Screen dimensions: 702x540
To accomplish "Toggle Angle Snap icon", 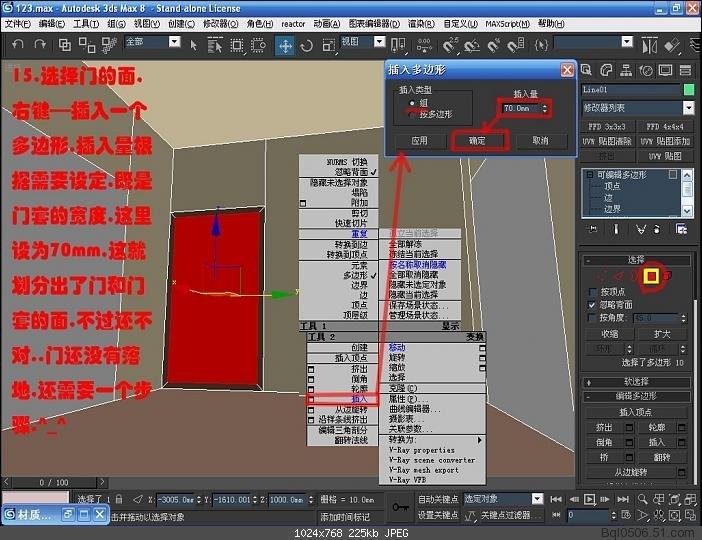I will click(471, 45).
